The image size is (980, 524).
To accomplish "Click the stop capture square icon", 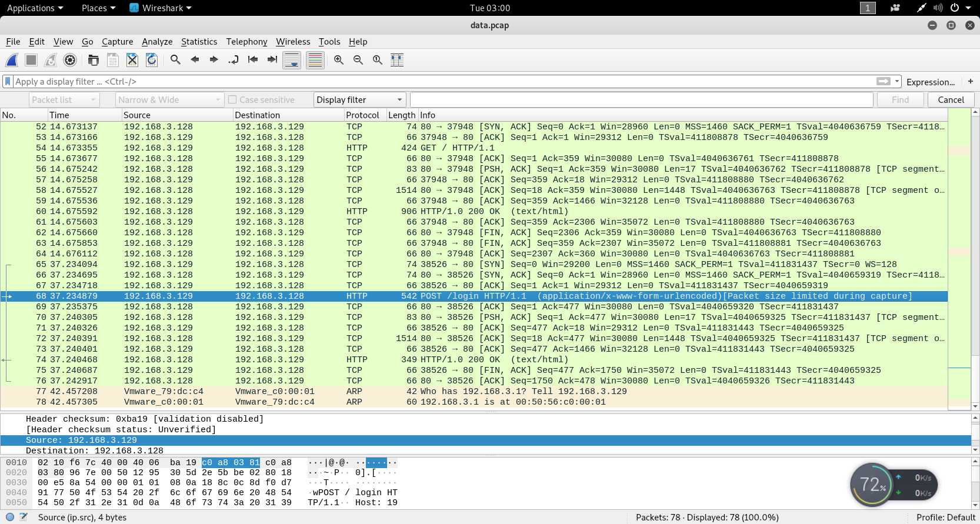I will 31,60.
